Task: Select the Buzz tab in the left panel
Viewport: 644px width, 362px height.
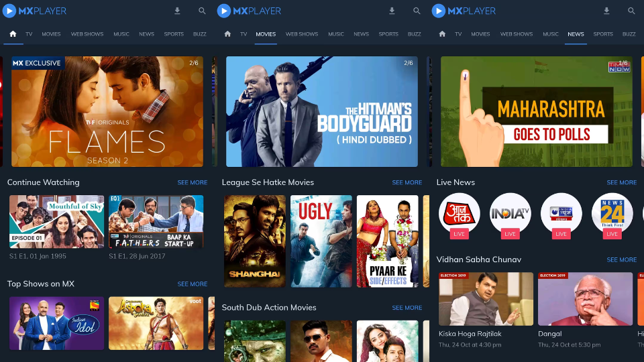Action: [200, 34]
